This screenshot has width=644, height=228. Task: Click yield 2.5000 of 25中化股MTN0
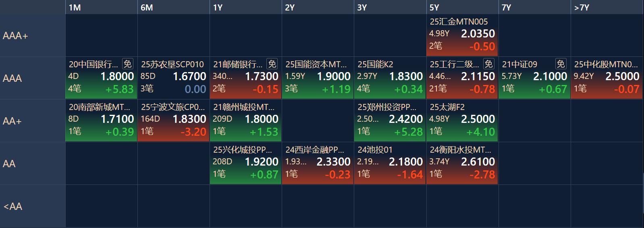pyautogui.click(x=622, y=77)
